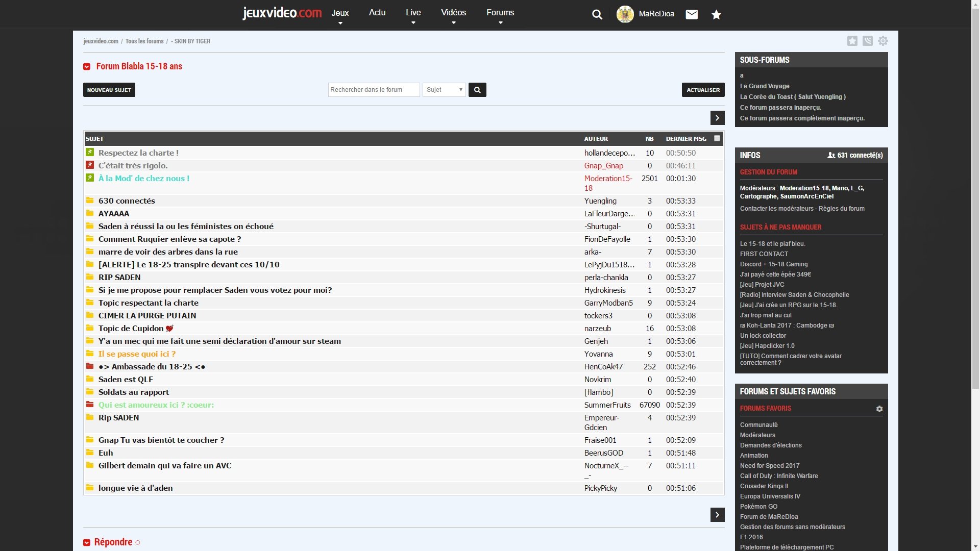Image resolution: width=980 pixels, height=551 pixels.
Task: Collapse Forum Blabla 15-18 ans red toggle
Action: [87, 67]
